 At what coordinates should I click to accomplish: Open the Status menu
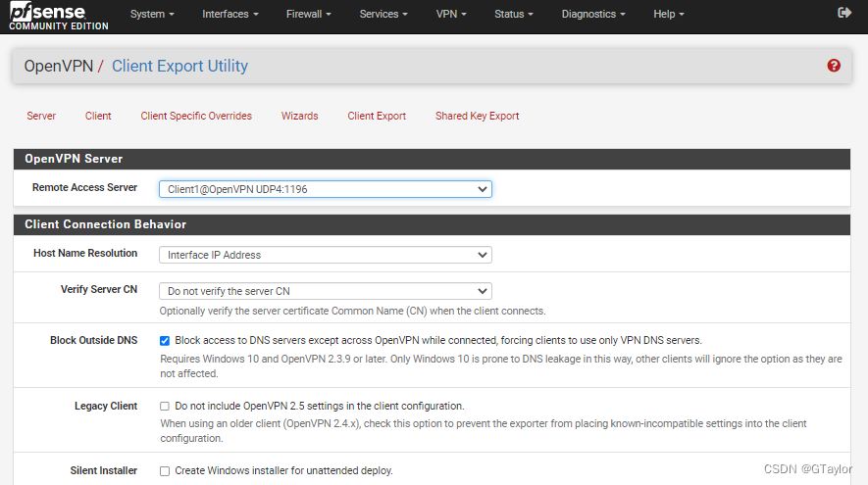[514, 14]
